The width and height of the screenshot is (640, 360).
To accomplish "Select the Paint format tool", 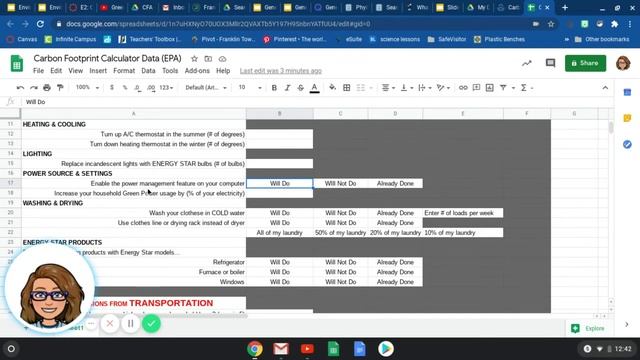I will click(60, 88).
